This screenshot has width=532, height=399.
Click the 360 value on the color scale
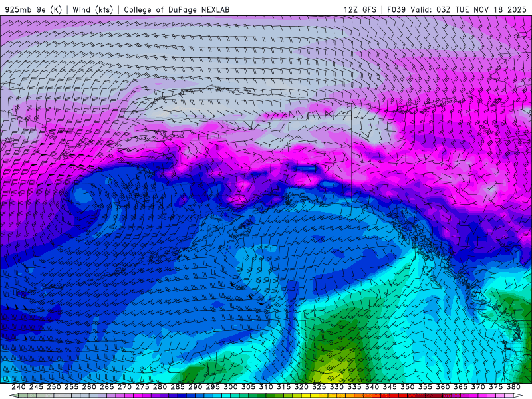[443, 387]
